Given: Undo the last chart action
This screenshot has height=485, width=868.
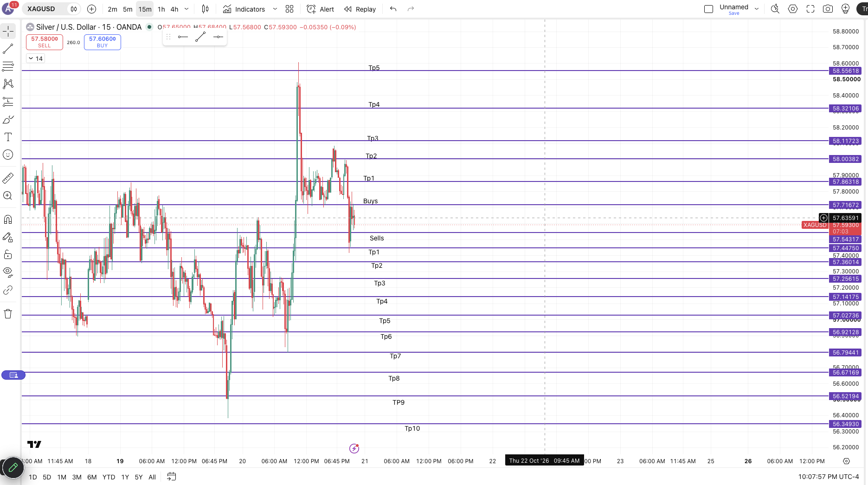Looking at the screenshot, I should pyautogui.click(x=393, y=9).
